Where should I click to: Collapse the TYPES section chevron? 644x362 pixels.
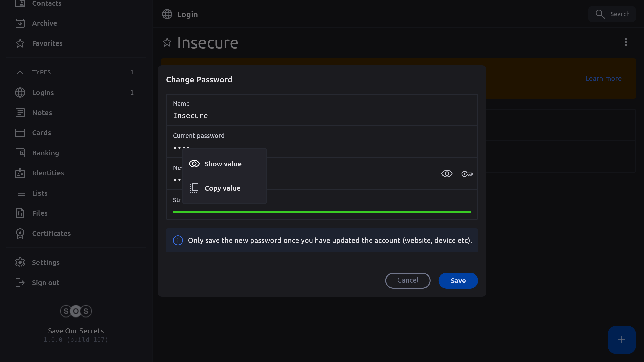20,72
